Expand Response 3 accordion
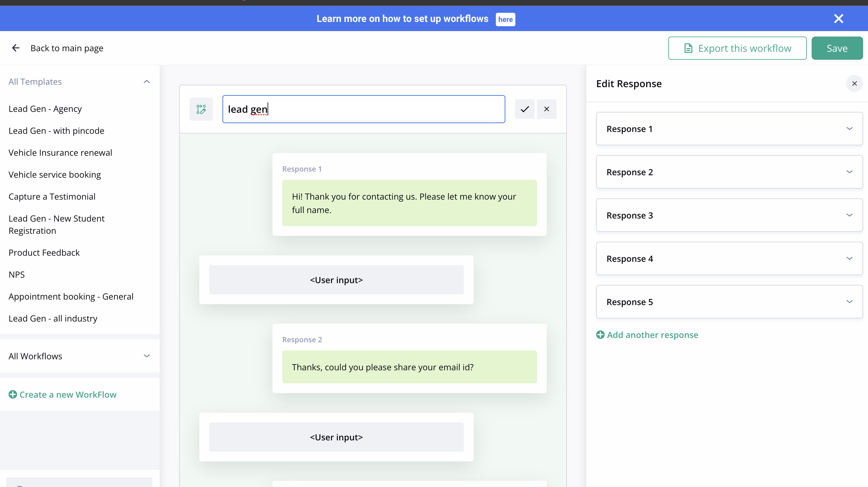 pyautogui.click(x=729, y=215)
